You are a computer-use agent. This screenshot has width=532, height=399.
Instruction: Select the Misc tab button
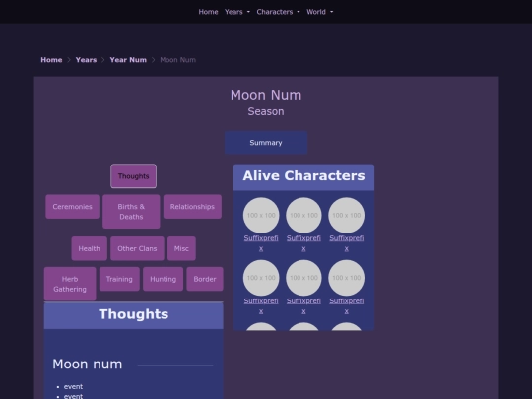[181, 248]
